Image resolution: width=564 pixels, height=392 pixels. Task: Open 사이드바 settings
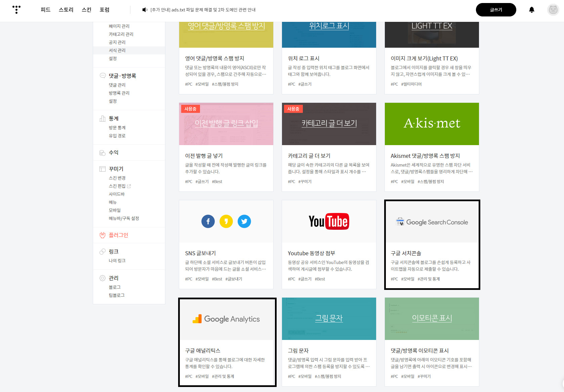click(x=117, y=194)
